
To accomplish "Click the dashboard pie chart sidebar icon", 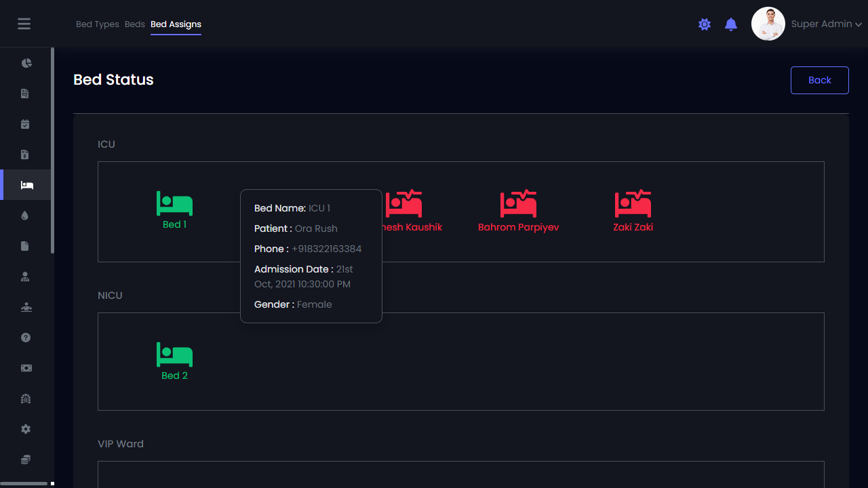I will (x=26, y=63).
